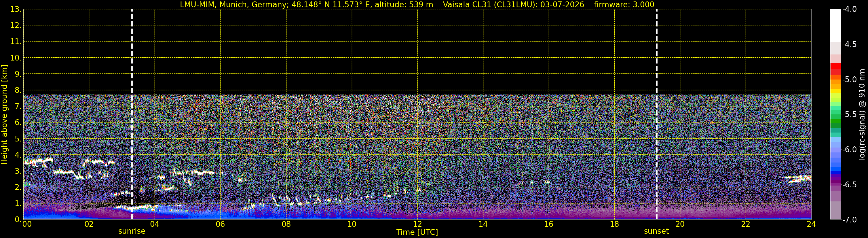Click the 13 km height tick label
The width and height of the screenshot is (868, 238).
[x=15, y=10]
